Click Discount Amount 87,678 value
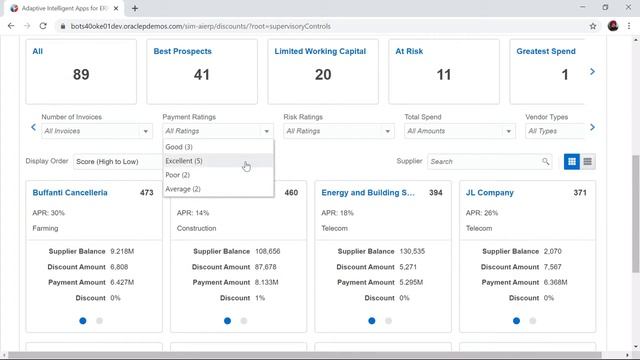Screen dimensions: 640x360 266,267
